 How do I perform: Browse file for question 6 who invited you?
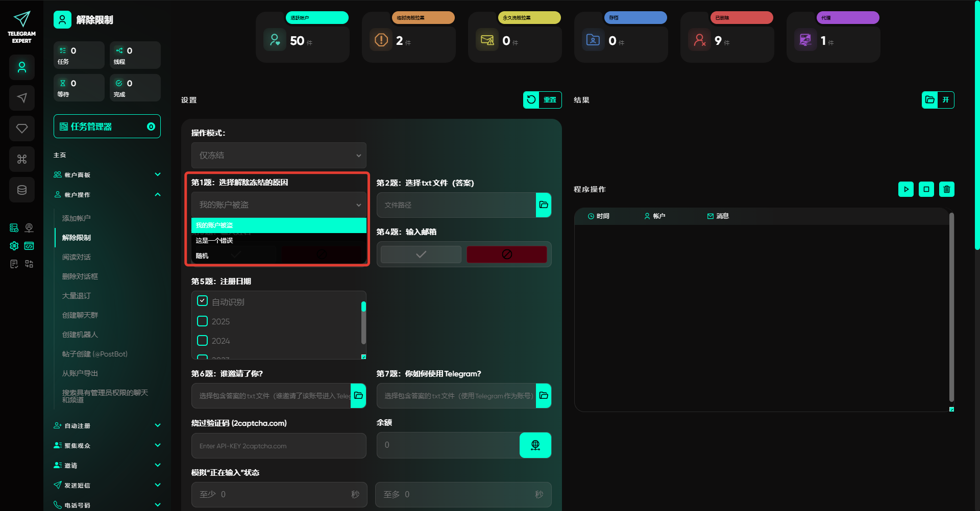click(x=358, y=396)
